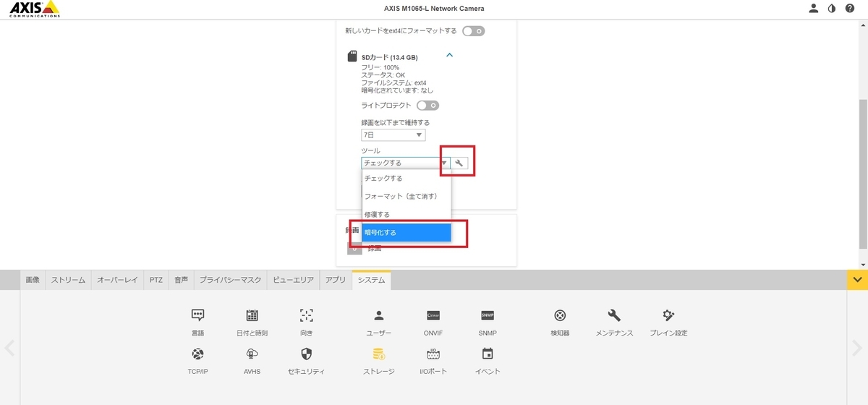The image size is (868, 405).
Task: Click the SD card icon
Action: click(x=353, y=56)
